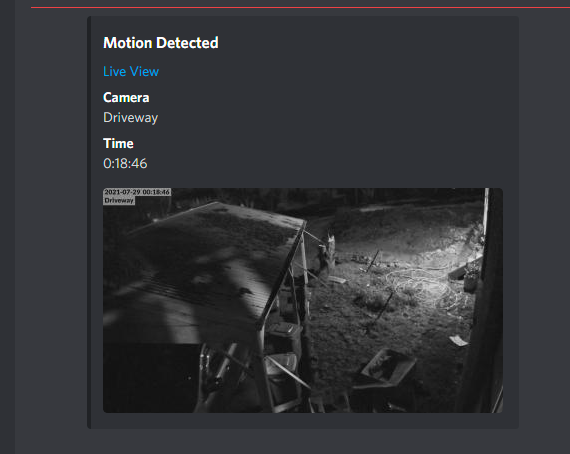The image size is (570, 454).
Task: Click the Driveway camera name value
Action: pos(131,118)
